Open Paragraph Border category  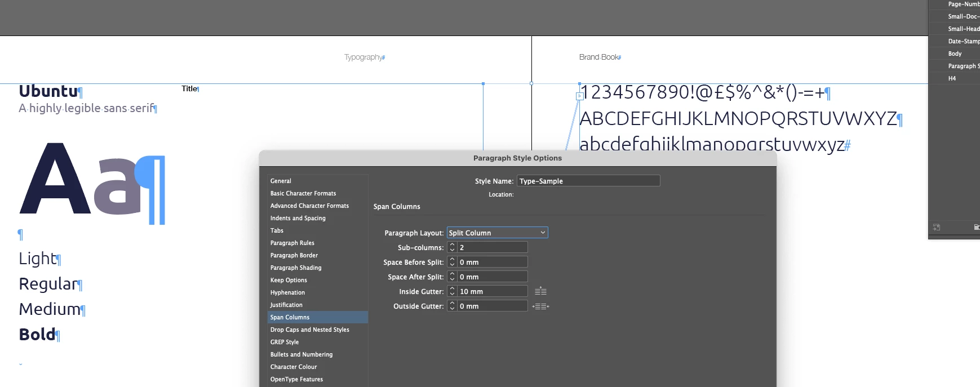tap(317, 255)
